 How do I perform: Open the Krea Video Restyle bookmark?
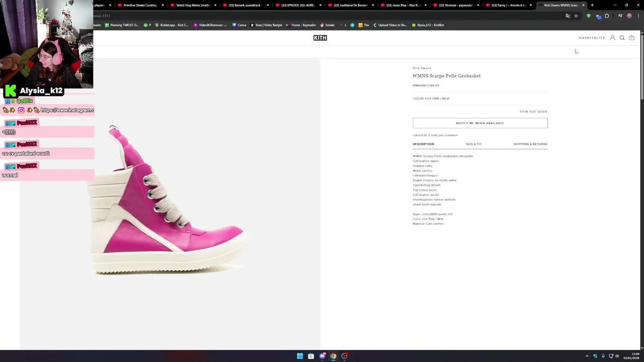267,25
